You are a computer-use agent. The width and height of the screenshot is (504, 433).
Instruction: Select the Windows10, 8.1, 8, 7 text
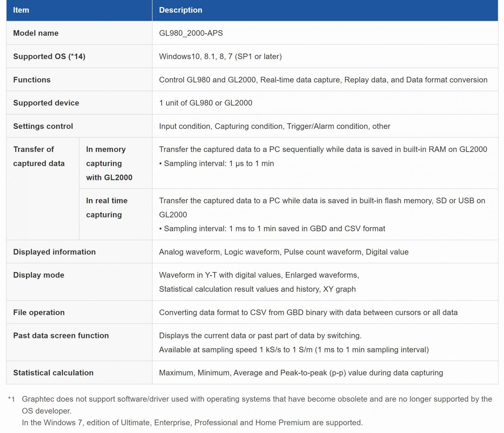tap(220, 56)
